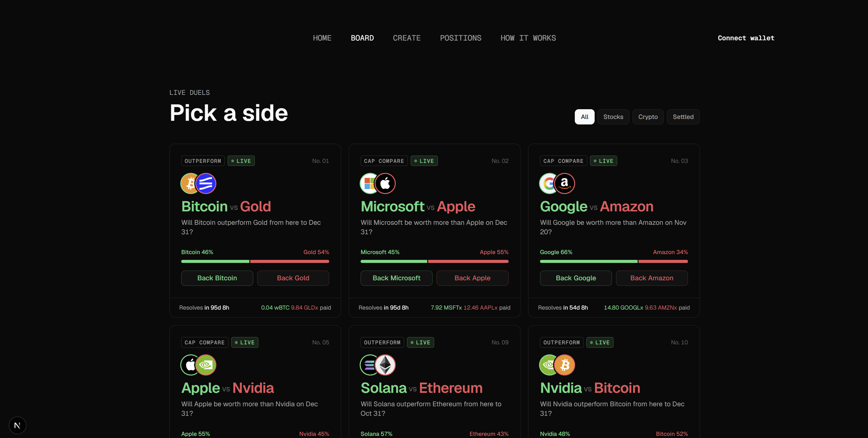Image resolution: width=868 pixels, height=438 pixels.
Task: Filter duels by Crypto
Action: tap(648, 117)
